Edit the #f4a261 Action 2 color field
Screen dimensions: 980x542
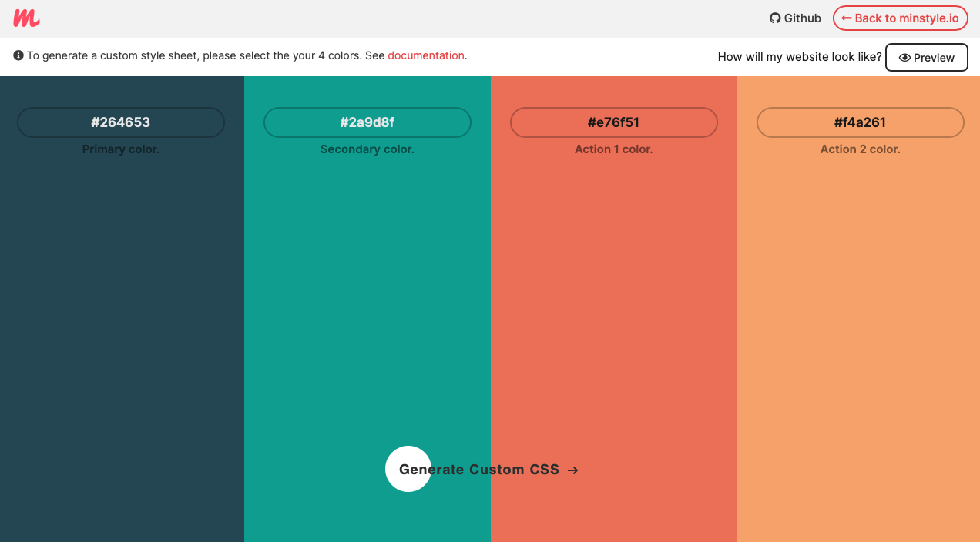click(861, 122)
